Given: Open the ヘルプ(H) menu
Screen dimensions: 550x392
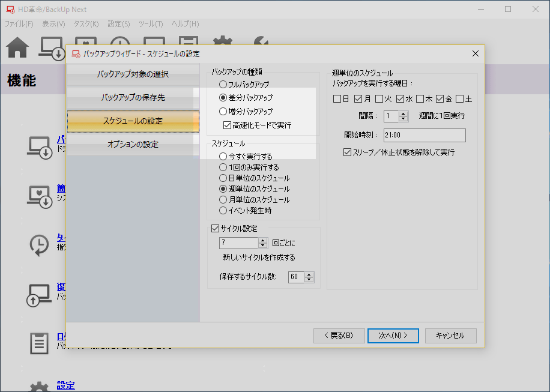Looking at the screenshot, I should point(185,24).
